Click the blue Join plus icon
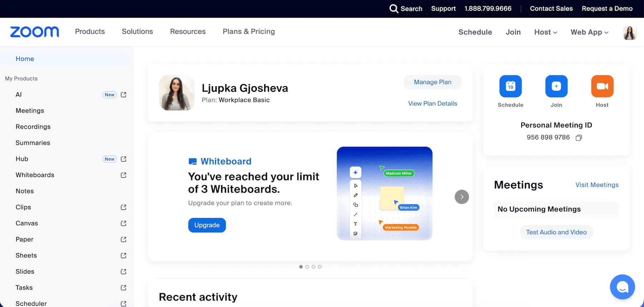The height and width of the screenshot is (307, 644). (556, 86)
